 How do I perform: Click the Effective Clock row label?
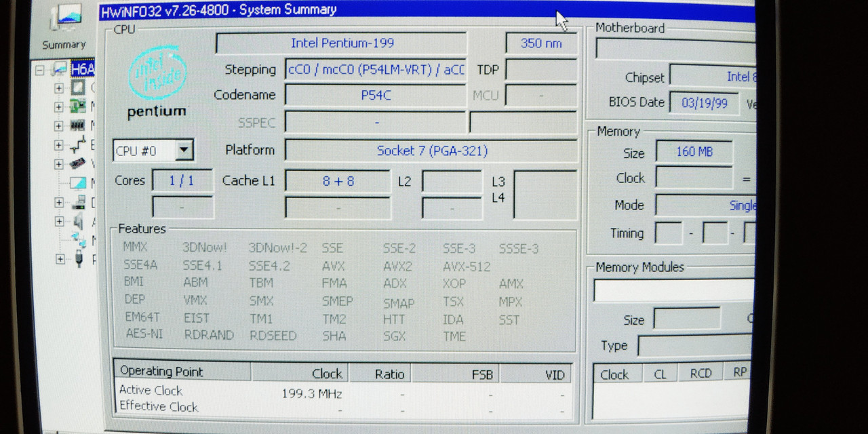pos(159,406)
